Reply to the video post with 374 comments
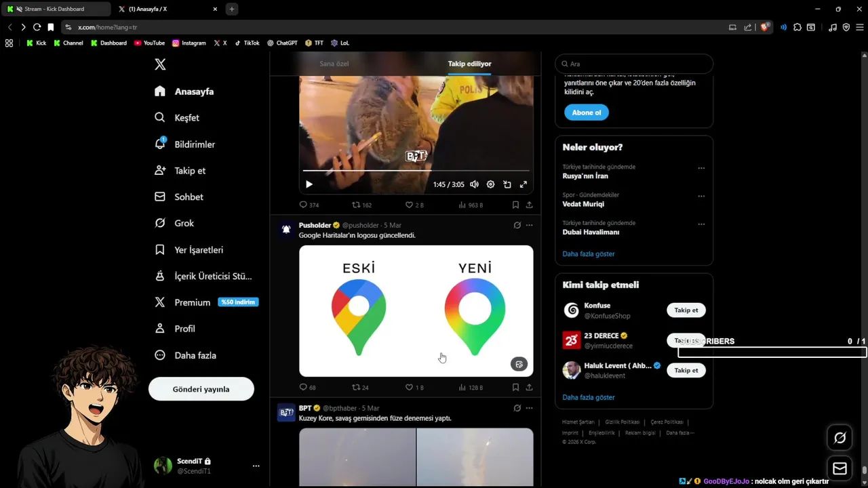868x488 pixels. [309, 205]
